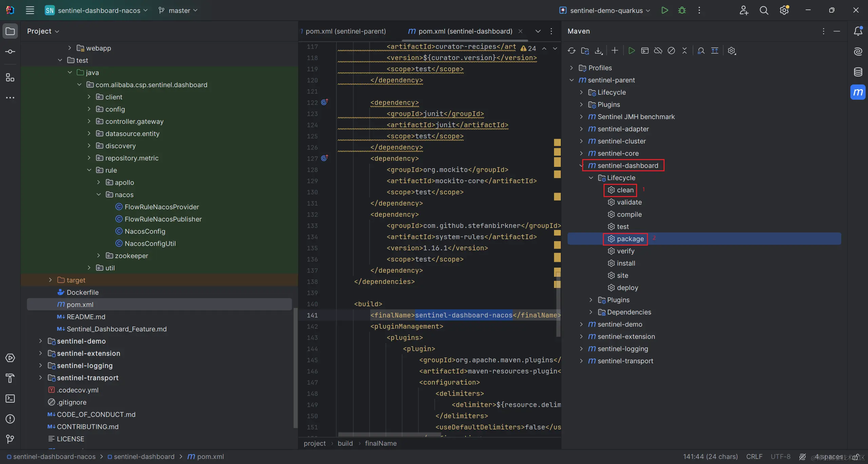Toggle the Project tool window

[x=10, y=31]
